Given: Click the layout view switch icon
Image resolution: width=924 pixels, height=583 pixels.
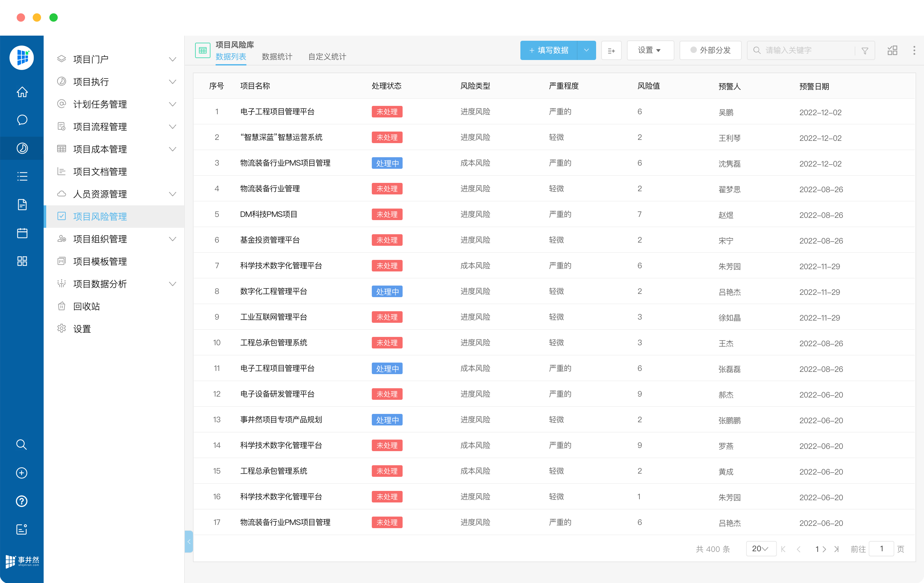Looking at the screenshot, I should pyautogui.click(x=892, y=50).
